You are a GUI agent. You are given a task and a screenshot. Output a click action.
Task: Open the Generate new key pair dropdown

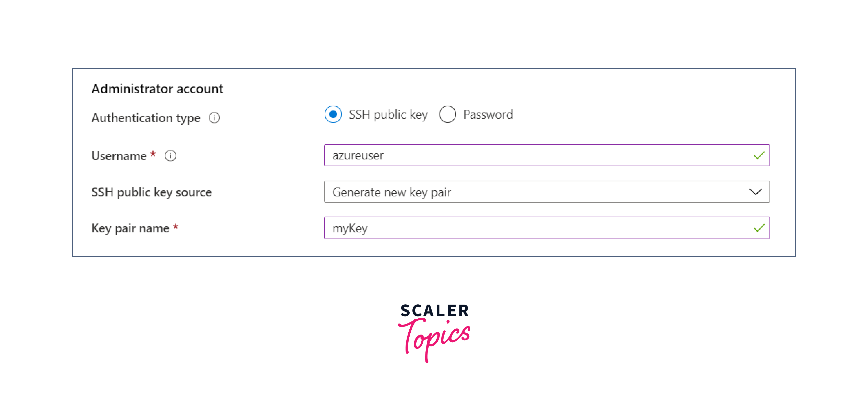(x=539, y=192)
